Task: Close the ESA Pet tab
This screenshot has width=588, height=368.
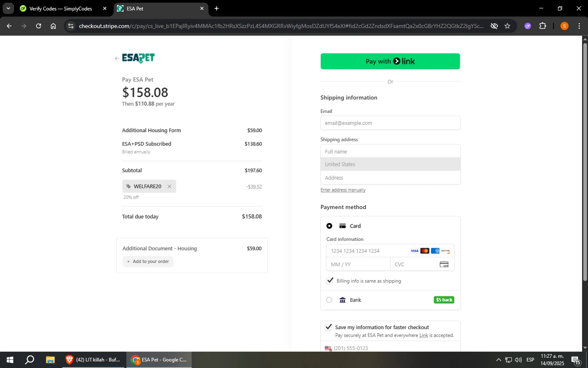Action: (x=202, y=8)
